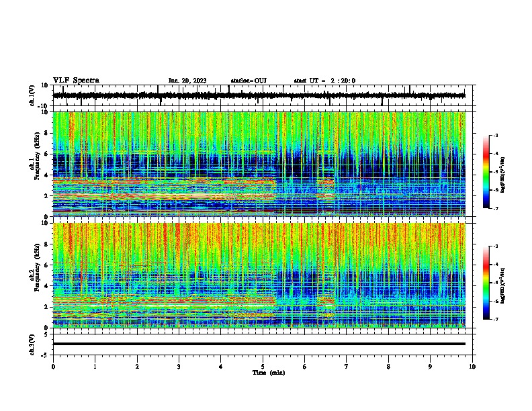Click ch.1 spectrogram 4 kHz tick label
Screen dimensions: 532x411
click(47, 175)
